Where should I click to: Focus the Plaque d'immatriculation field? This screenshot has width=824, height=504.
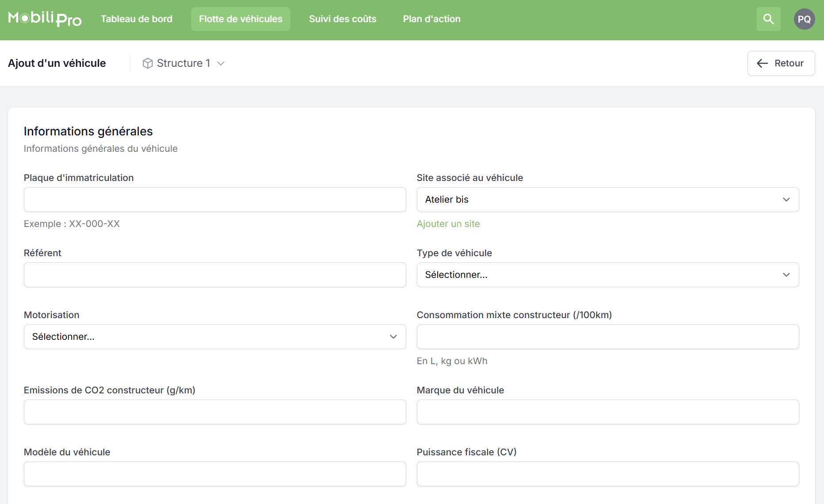point(215,200)
